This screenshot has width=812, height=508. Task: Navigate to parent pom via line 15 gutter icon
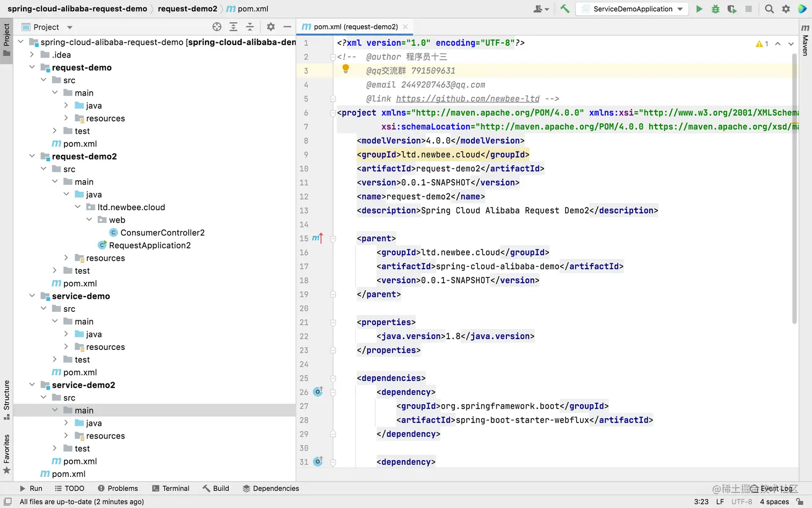(317, 238)
